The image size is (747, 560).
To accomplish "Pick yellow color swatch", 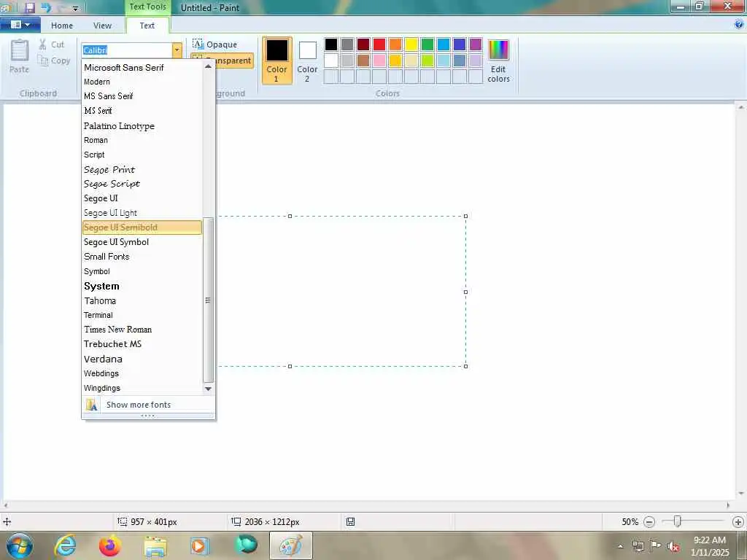I will (x=411, y=44).
